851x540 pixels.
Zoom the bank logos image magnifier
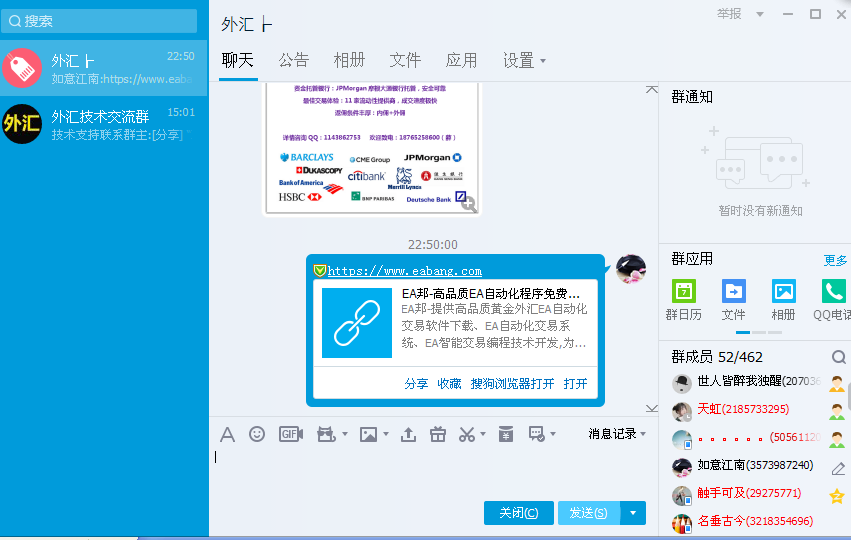pyautogui.click(x=469, y=204)
